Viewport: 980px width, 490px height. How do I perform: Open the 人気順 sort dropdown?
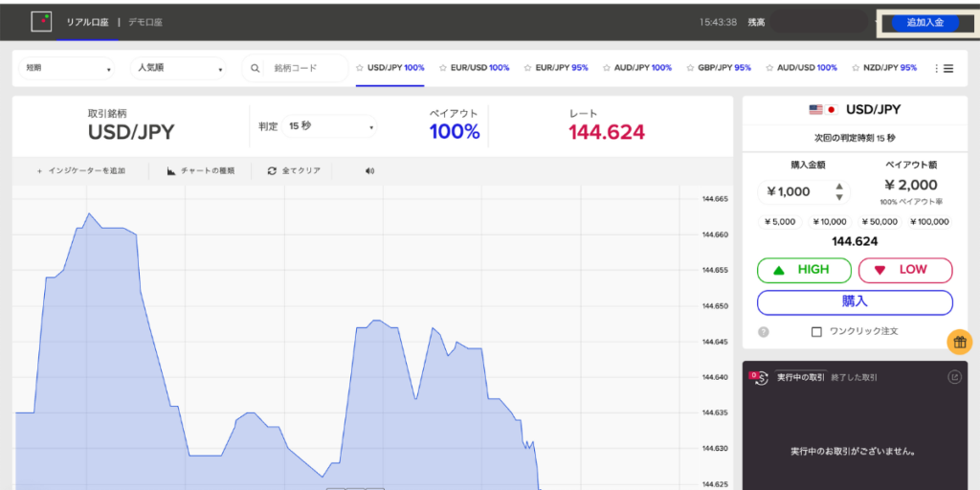(180, 68)
